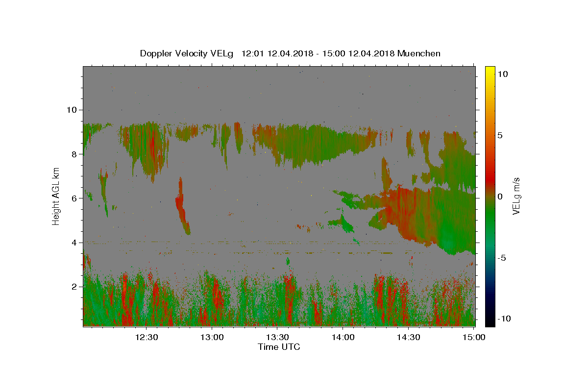The image size is (588, 392).
Task: Click the "Time UTC" axis label
Action: coord(279,347)
